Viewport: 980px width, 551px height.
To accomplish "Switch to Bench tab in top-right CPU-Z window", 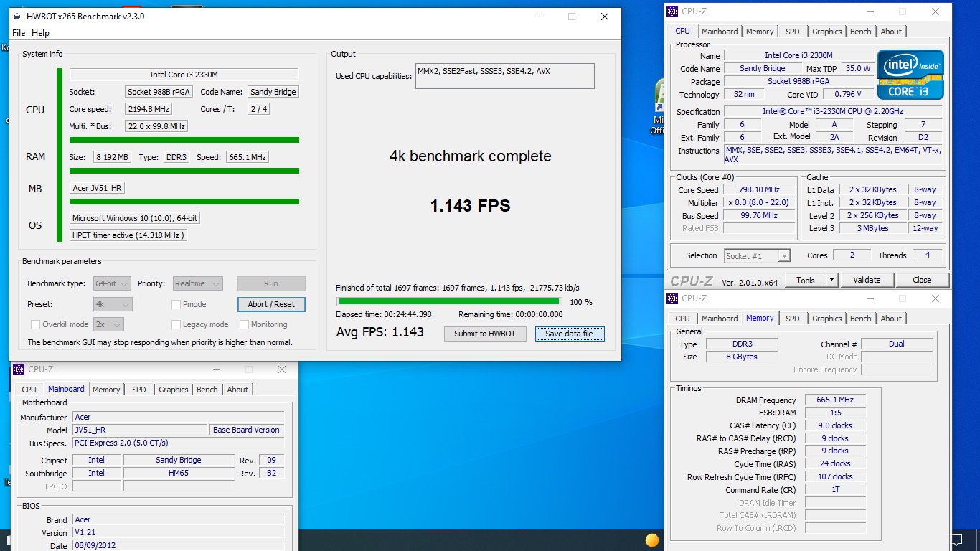I will coord(861,32).
